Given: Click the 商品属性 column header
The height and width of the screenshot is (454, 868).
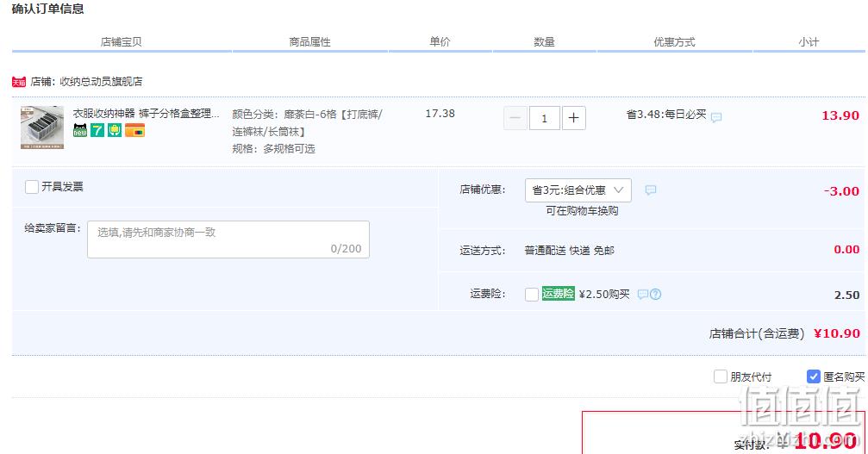Looking at the screenshot, I should coord(310,42).
